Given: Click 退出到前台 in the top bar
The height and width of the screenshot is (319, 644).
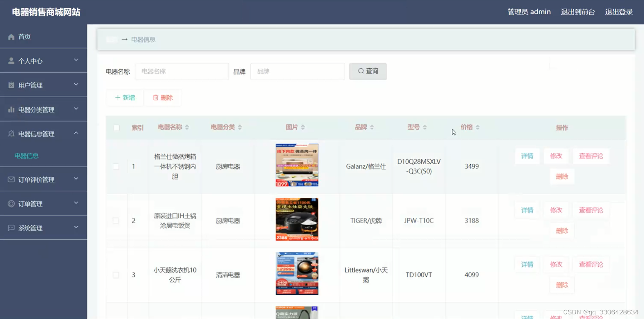Looking at the screenshot, I should coord(578,12).
